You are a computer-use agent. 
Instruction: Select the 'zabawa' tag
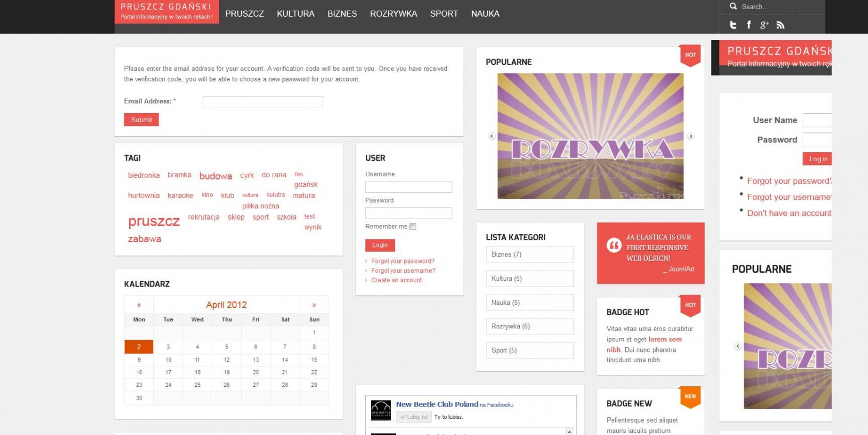point(145,239)
